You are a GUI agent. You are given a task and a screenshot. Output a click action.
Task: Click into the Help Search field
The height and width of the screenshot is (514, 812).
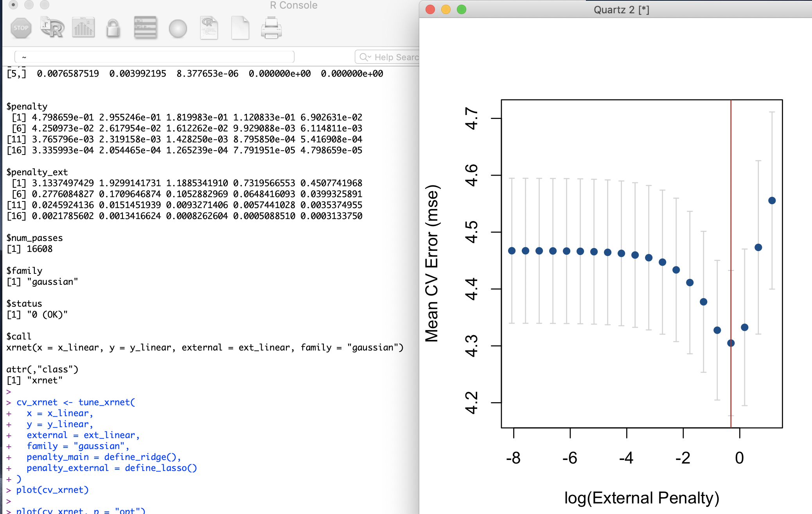click(396, 57)
